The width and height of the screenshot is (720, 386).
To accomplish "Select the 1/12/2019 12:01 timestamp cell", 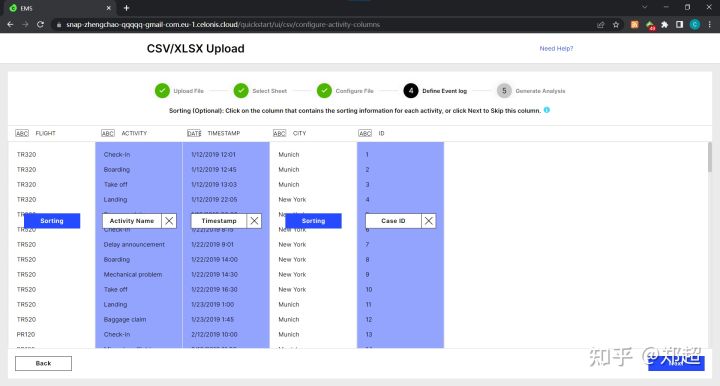I will click(x=213, y=155).
